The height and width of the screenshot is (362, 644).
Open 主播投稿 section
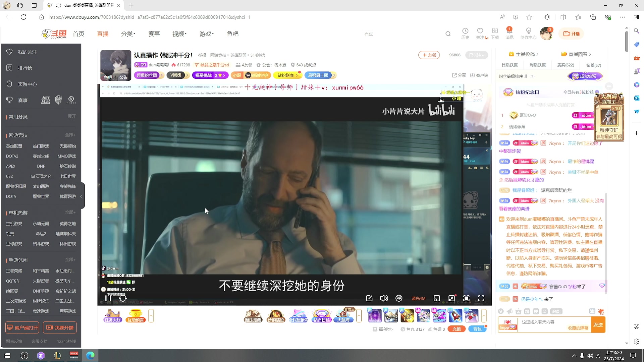tap(524, 54)
